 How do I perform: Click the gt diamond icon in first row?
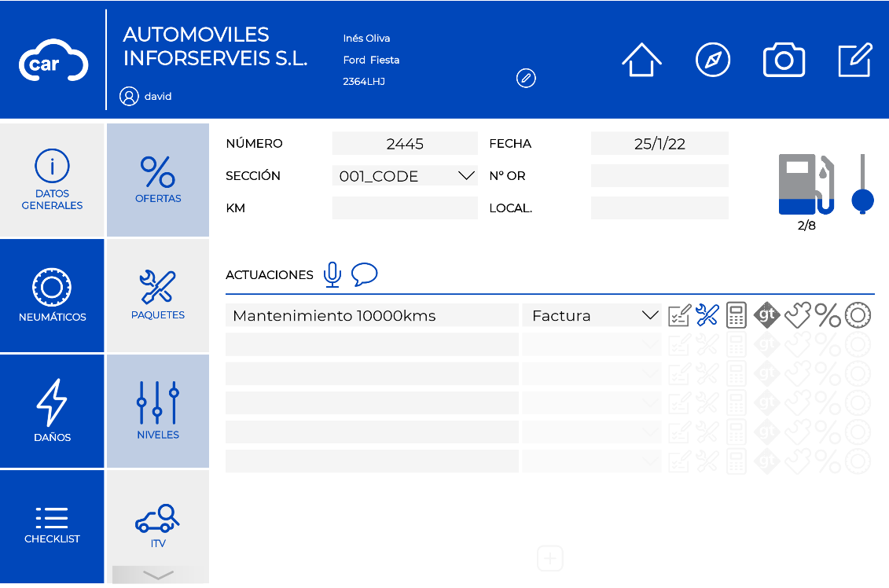point(766,314)
